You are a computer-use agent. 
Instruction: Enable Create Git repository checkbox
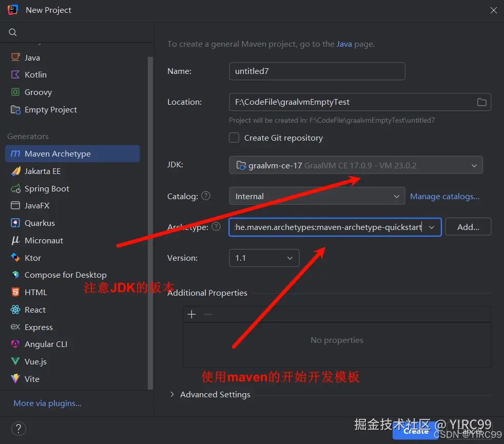click(x=234, y=138)
